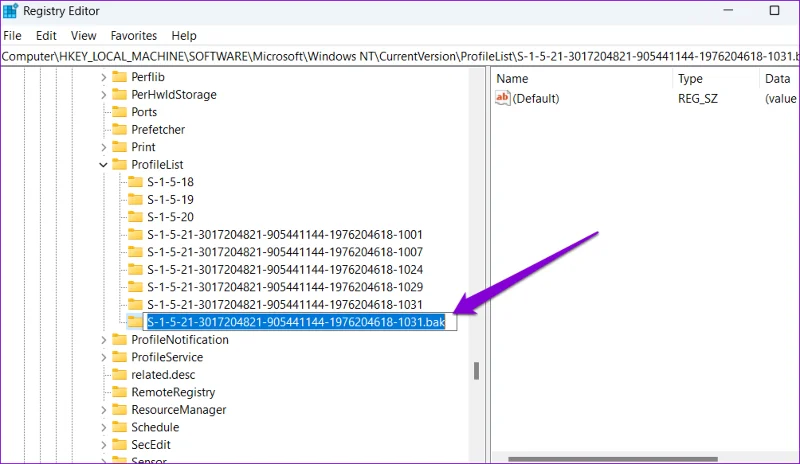
Task: Select the S-1-5-20 key name
Action: click(x=170, y=217)
